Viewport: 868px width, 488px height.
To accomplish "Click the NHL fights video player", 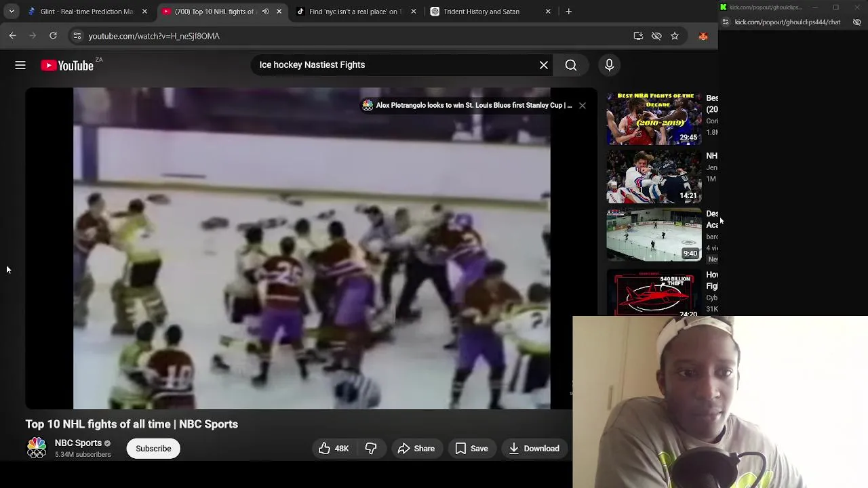I will [312, 248].
